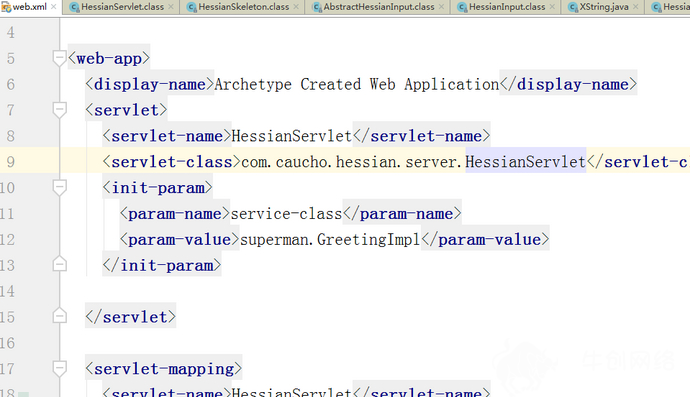Click the opening <servlet-class> tag
This screenshot has height=397, width=694.
pos(172,162)
